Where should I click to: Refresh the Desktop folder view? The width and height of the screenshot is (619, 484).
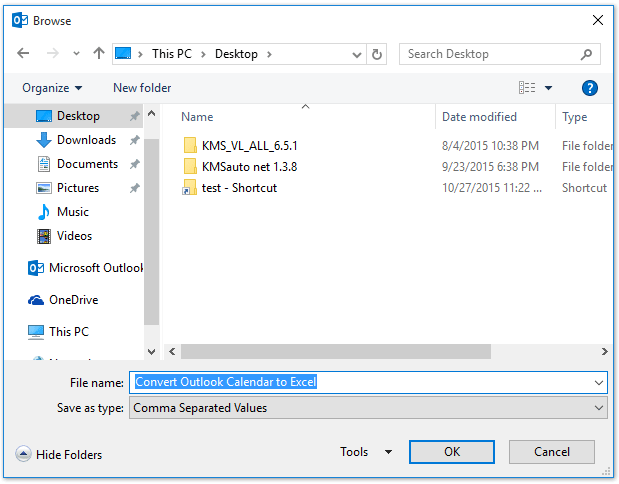point(377,54)
